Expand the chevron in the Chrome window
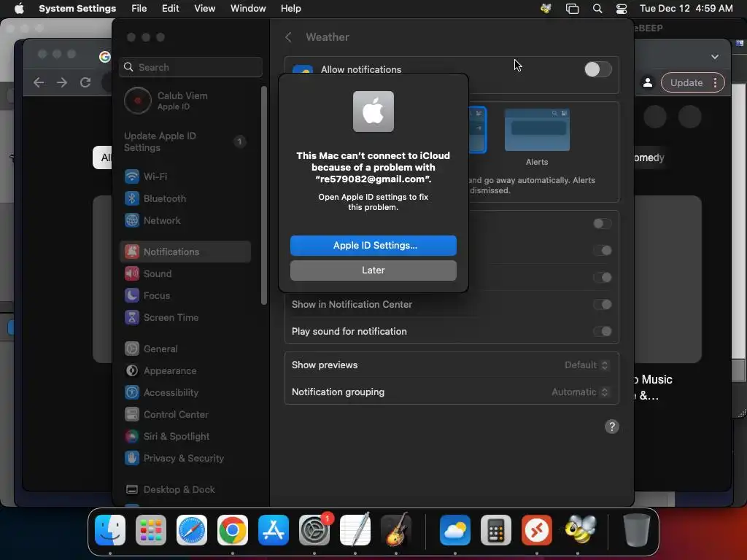747x560 pixels. [715, 57]
